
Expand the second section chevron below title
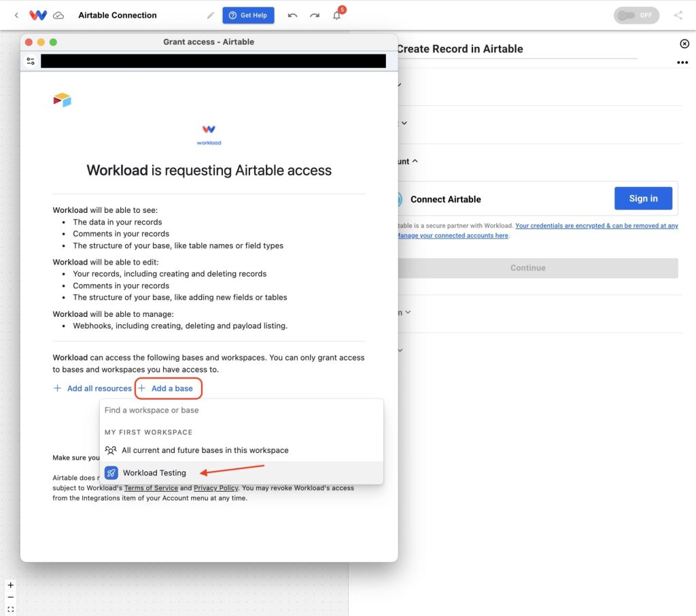point(404,123)
